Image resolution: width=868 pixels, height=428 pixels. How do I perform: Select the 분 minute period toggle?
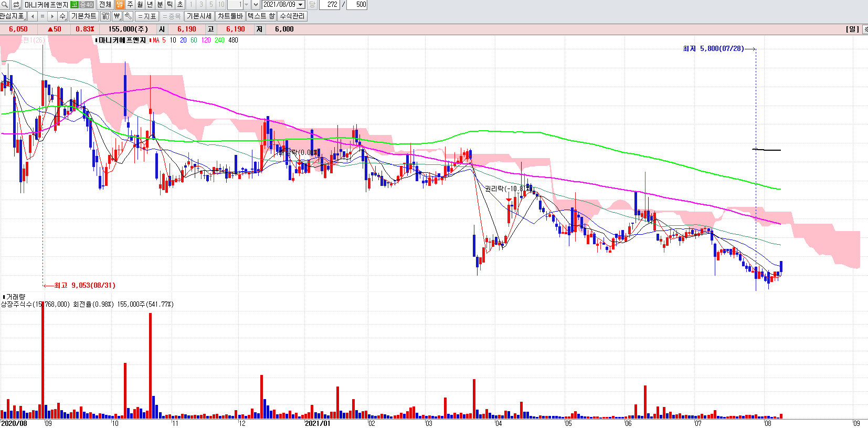[160, 4]
